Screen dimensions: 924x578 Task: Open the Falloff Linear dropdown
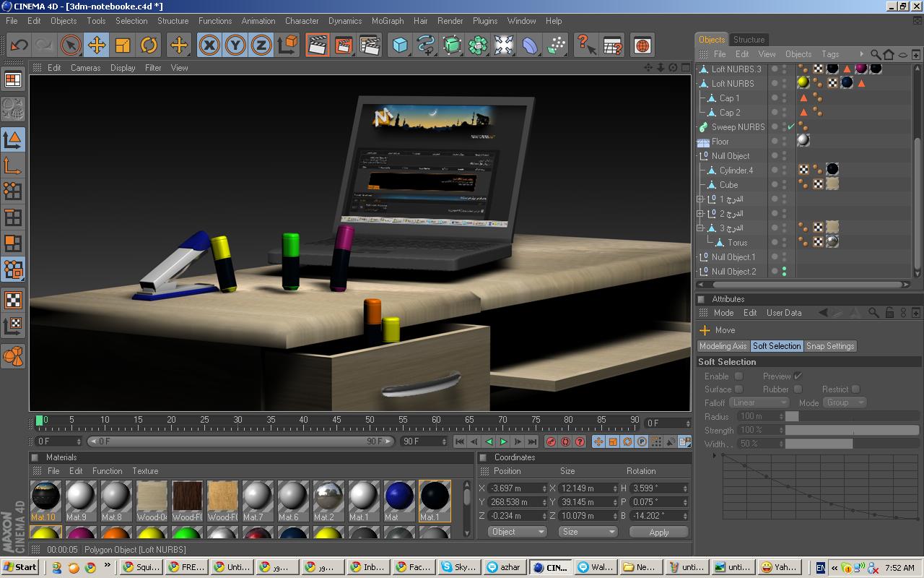(x=759, y=402)
